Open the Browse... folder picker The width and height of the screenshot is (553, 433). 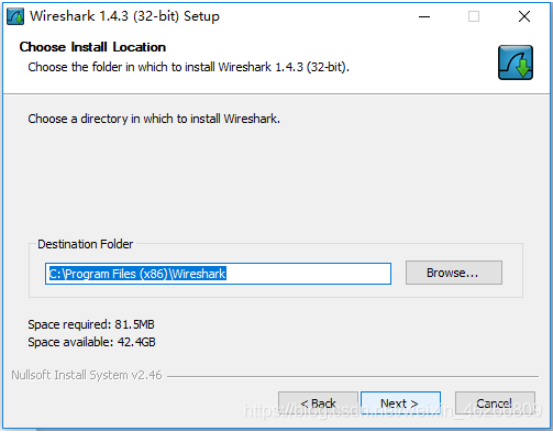point(454,273)
